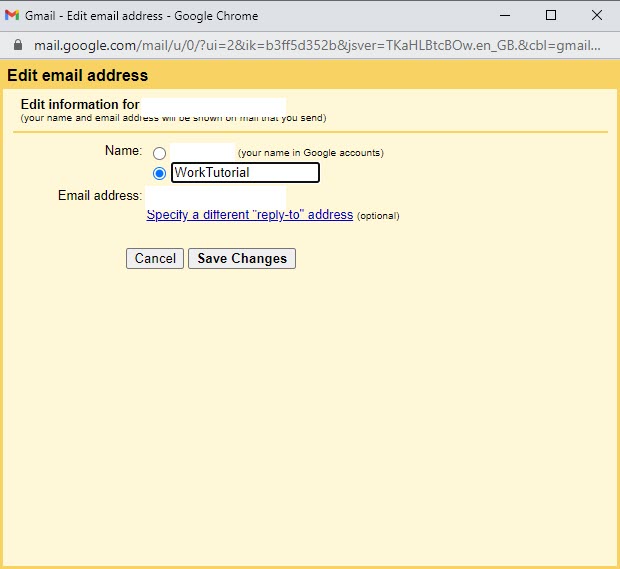This screenshot has height=569, width=620.
Task: Click the yellow 'Edit email address' heading
Action: point(78,76)
